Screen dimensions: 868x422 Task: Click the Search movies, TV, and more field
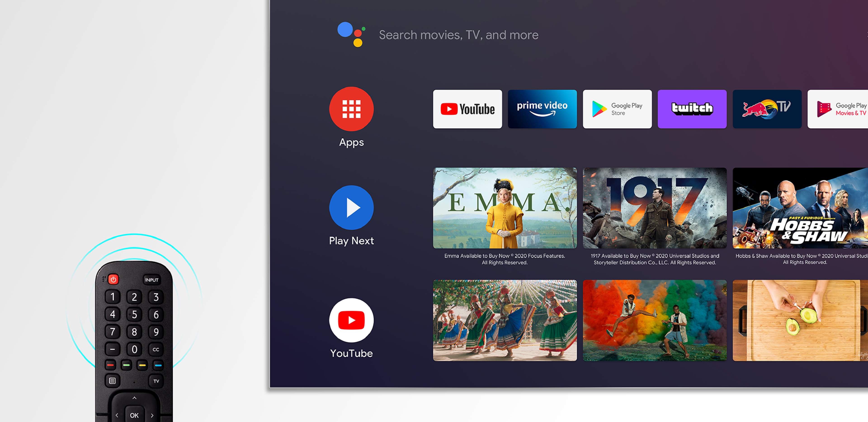(458, 35)
